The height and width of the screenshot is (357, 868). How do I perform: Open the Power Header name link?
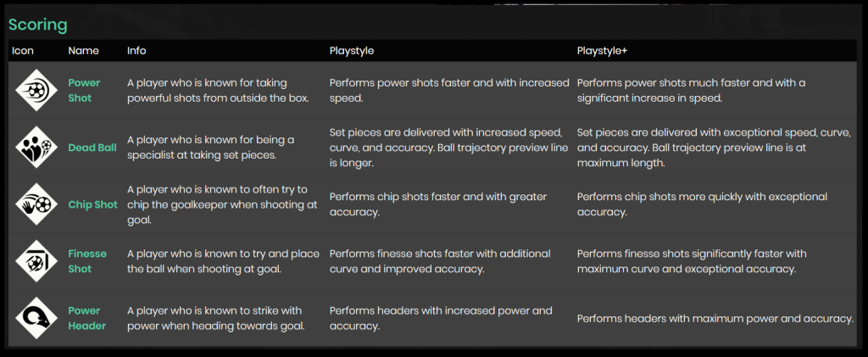pyautogui.click(x=86, y=318)
